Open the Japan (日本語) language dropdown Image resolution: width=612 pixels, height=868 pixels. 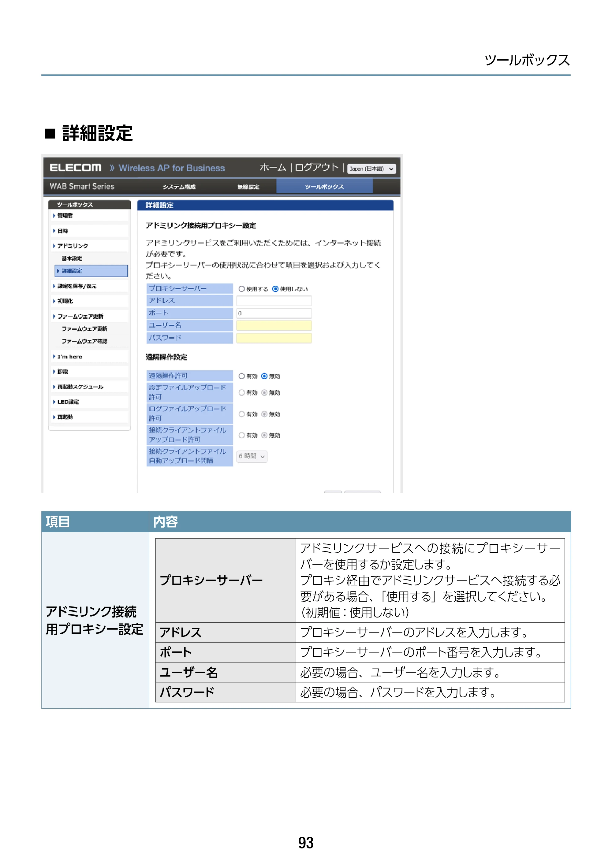(371, 169)
